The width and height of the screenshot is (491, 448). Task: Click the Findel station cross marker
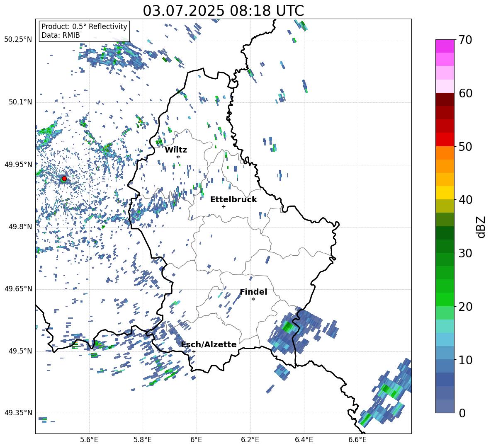253,299
